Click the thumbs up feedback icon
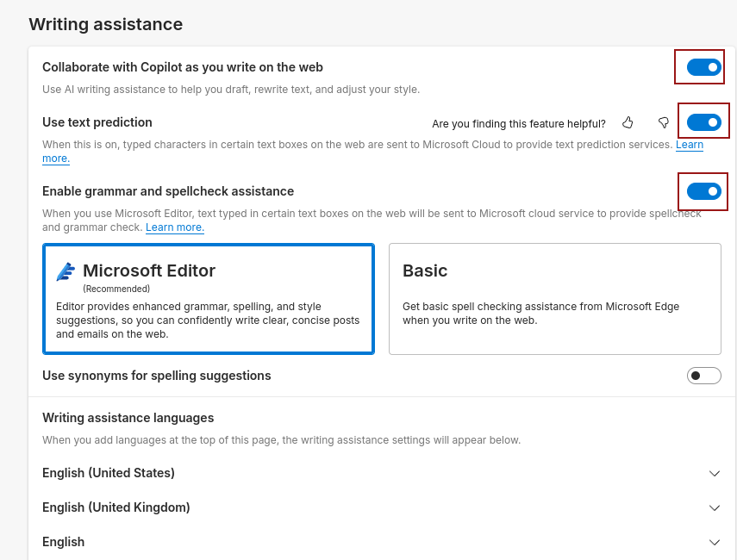The width and height of the screenshot is (737, 560). click(628, 123)
